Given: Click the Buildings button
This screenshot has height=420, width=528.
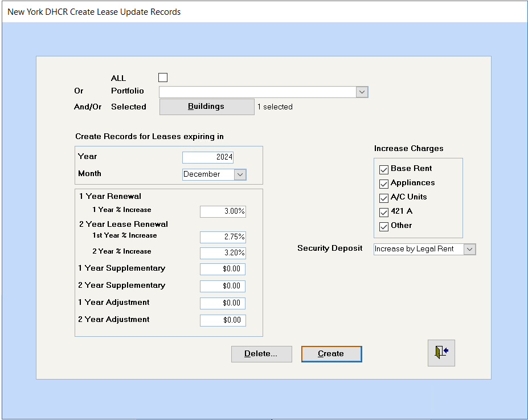Looking at the screenshot, I should point(207,107).
